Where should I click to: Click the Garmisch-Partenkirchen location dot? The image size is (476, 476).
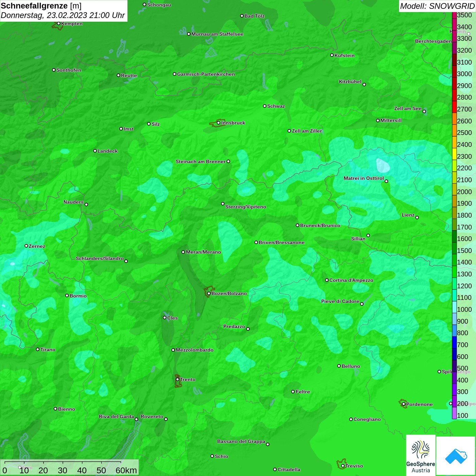click(174, 74)
